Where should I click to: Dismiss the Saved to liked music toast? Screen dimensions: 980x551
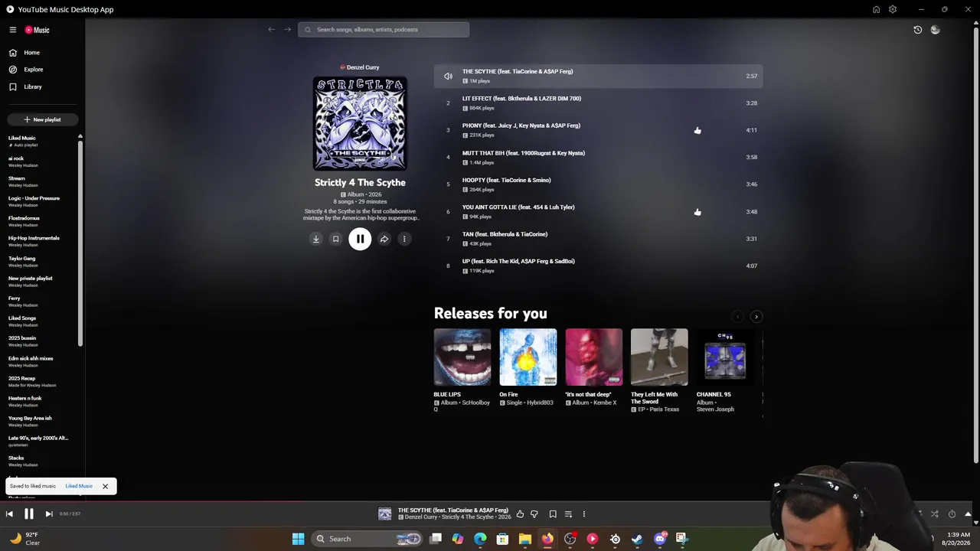pos(105,486)
